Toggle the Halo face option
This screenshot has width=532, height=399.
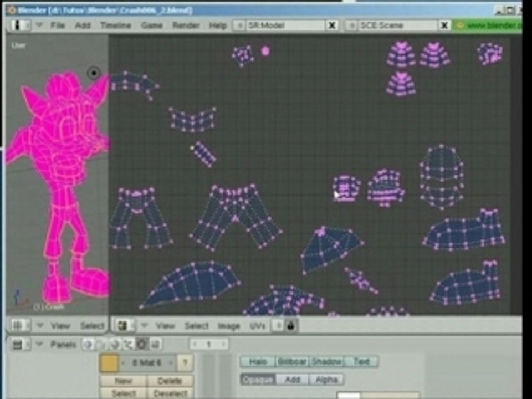tap(258, 362)
